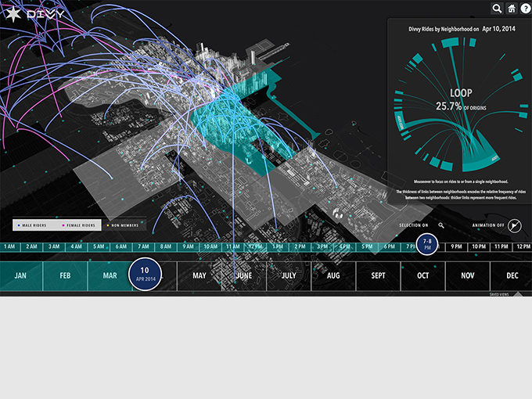Select the 10 PM hour slot
The height and width of the screenshot is (399, 532).
click(479, 246)
